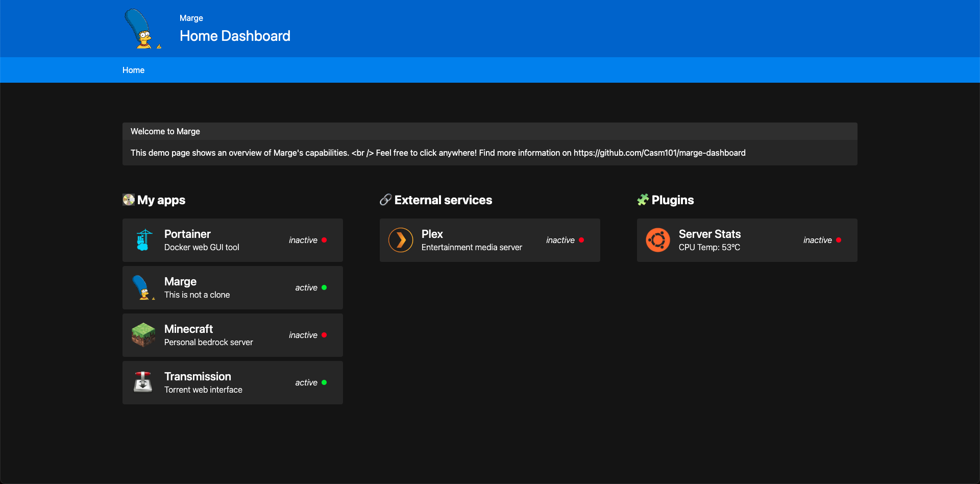Click Torrent web interface description
Viewport: 980px width, 484px height.
point(203,390)
